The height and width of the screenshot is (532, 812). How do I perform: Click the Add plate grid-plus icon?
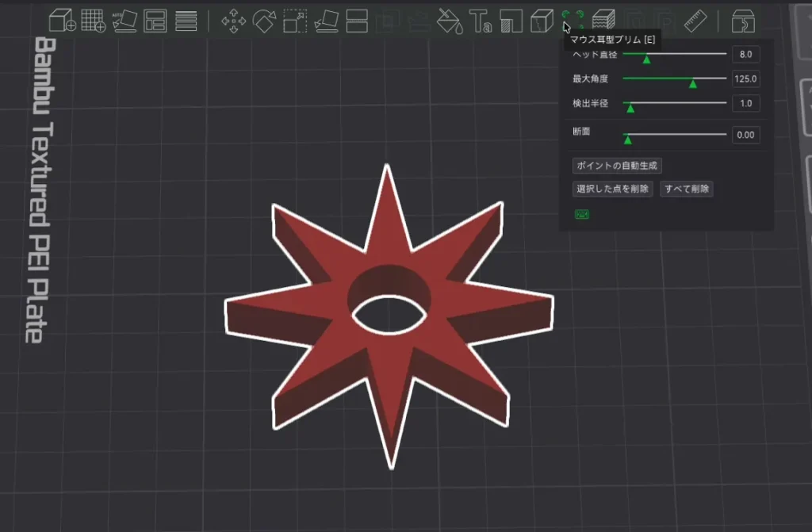point(94,21)
